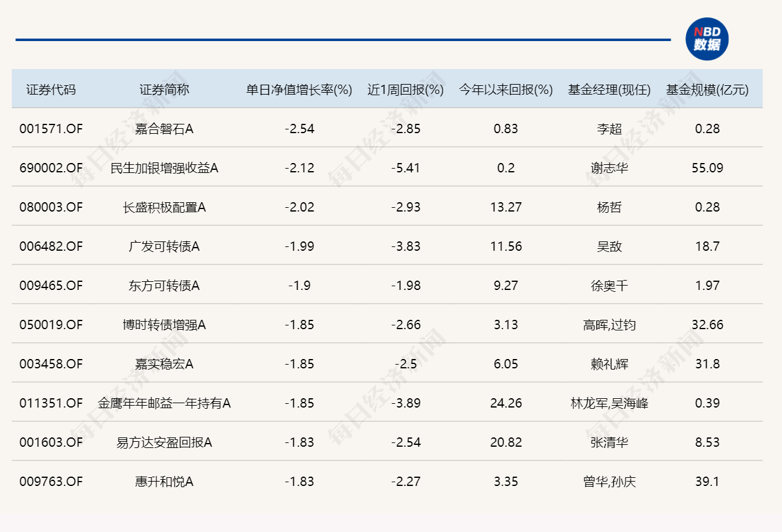Click fund name 东方可转债A
The height and width of the screenshot is (532, 782).
click(x=164, y=286)
